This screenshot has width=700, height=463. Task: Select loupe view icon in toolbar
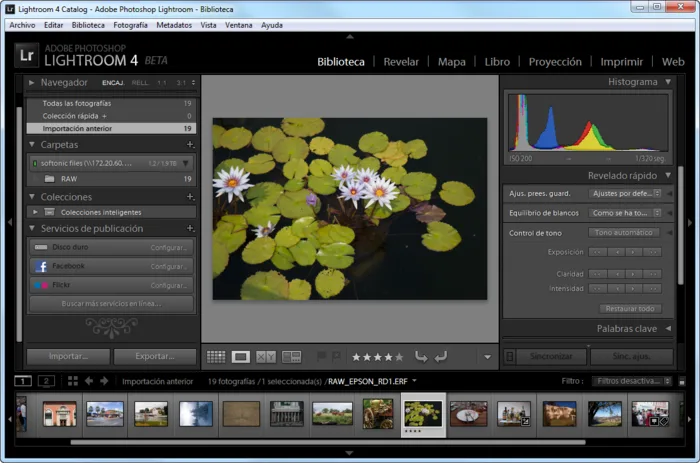pyautogui.click(x=241, y=356)
